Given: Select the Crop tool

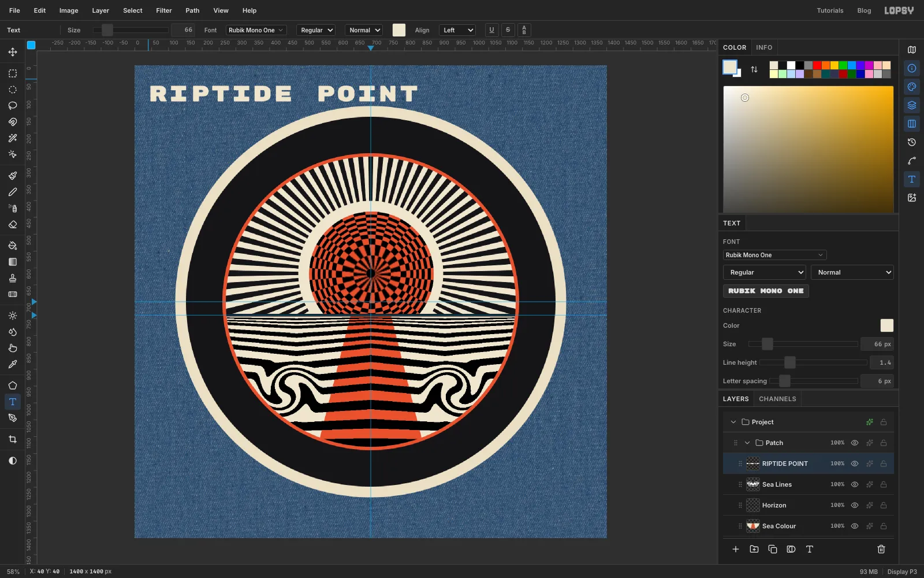Looking at the screenshot, I should pos(13,439).
